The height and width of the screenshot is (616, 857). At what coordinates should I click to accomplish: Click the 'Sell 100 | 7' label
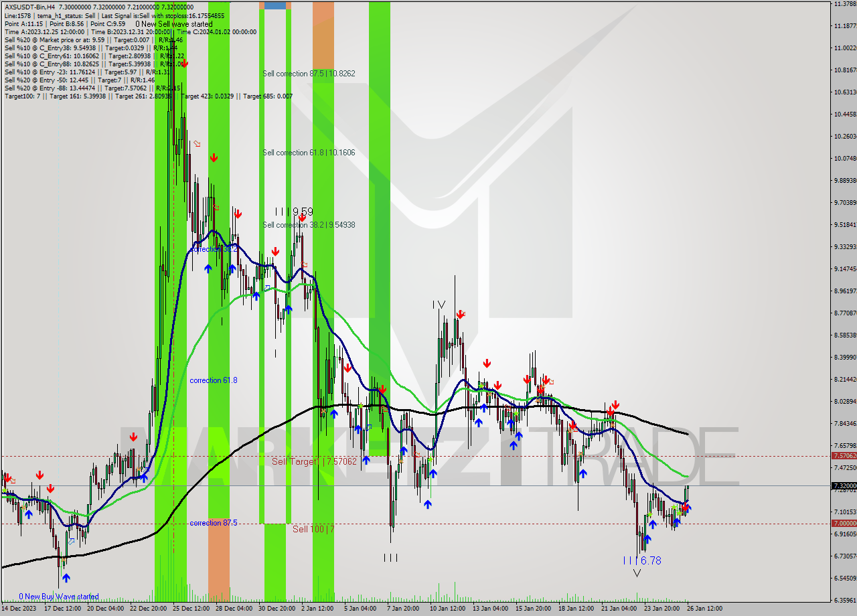(x=313, y=529)
